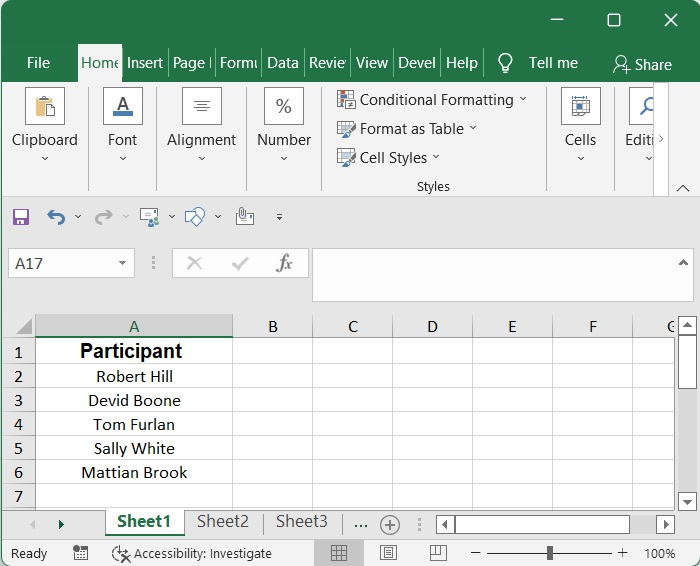700x566 pixels.
Task: Add a new sheet with the plus icon
Action: 390,524
